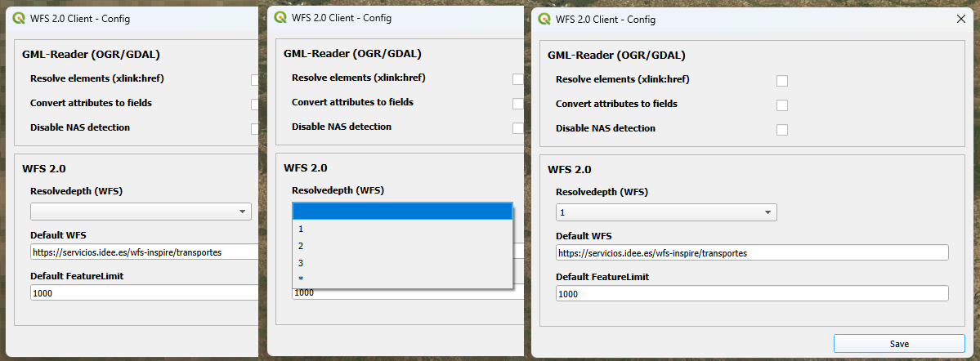Click the 'Convert attributes to fields' label in the left window
This screenshot has height=361, width=980.
click(x=92, y=103)
